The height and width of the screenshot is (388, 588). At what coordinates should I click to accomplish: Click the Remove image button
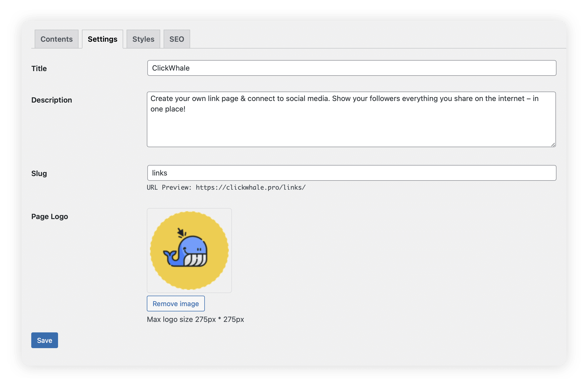click(175, 304)
